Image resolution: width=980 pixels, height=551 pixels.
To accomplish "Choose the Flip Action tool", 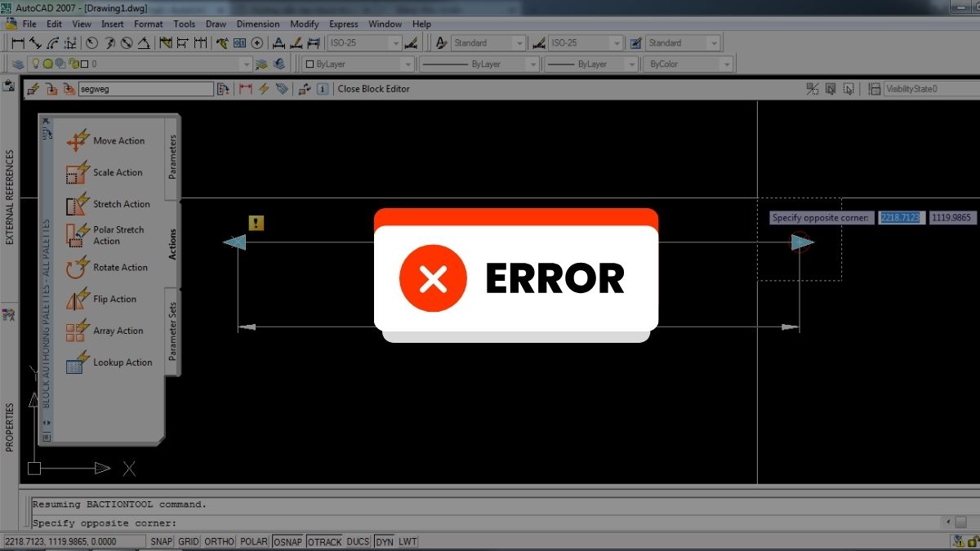I will [101, 299].
